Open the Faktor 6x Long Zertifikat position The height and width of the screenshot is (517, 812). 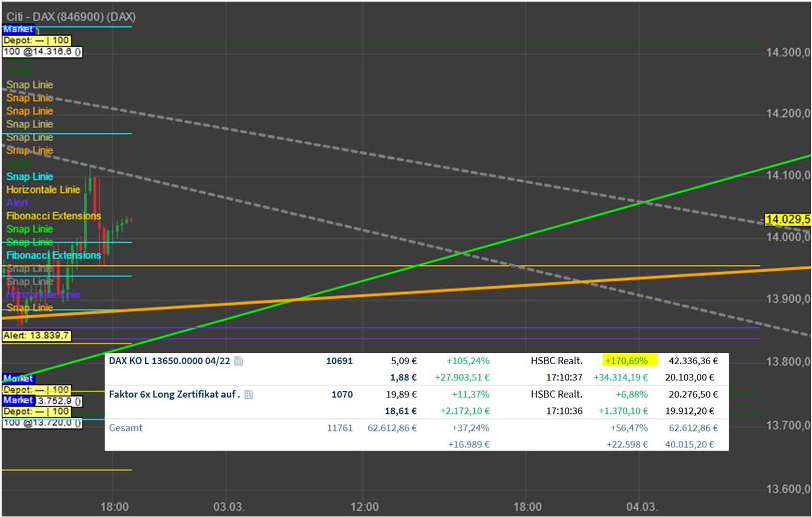(174, 394)
